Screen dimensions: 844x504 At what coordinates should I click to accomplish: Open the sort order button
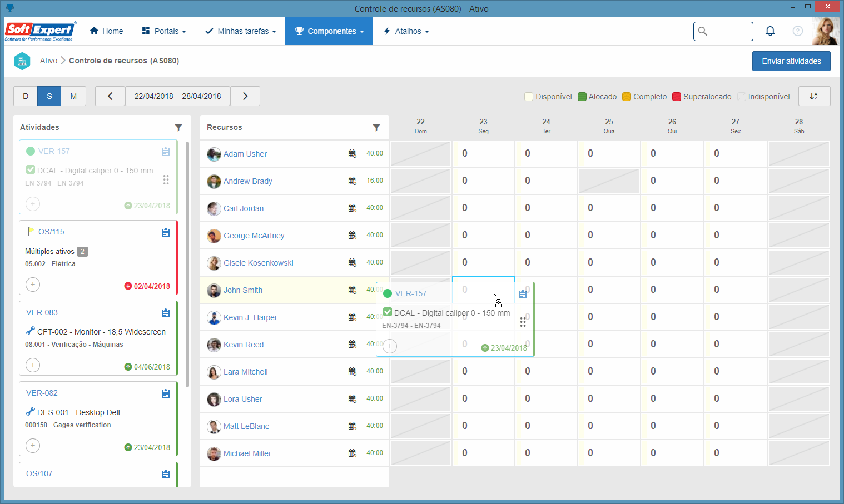coord(814,96)
